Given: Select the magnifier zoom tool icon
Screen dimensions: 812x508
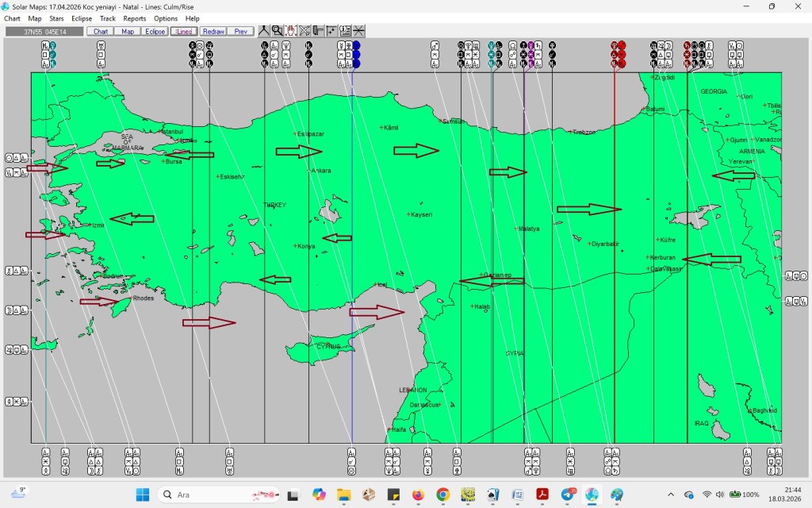Looking at the screenshot, I should tap(277, 31).
